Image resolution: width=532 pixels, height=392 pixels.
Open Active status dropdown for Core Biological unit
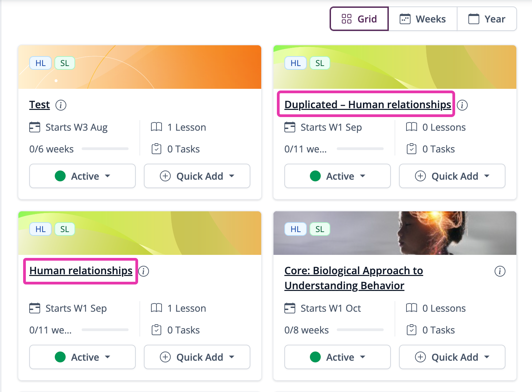pyautogui.click(x=337, y=357)
